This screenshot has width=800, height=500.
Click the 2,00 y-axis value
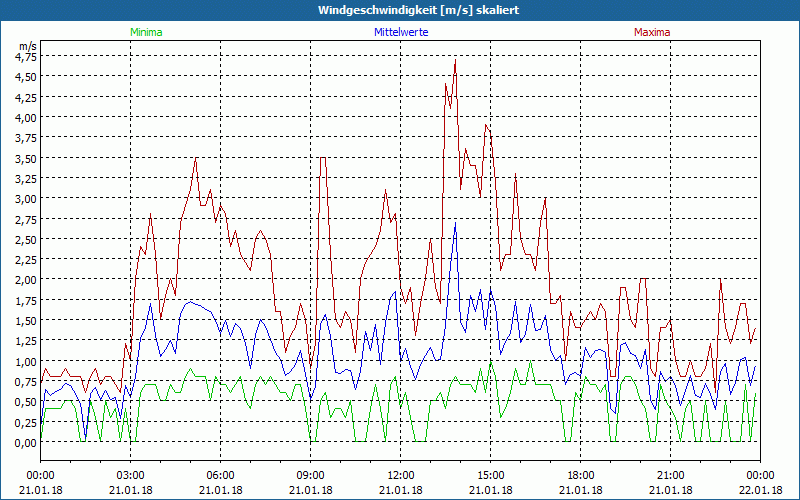pyautogui.click(x=26, y=280)
